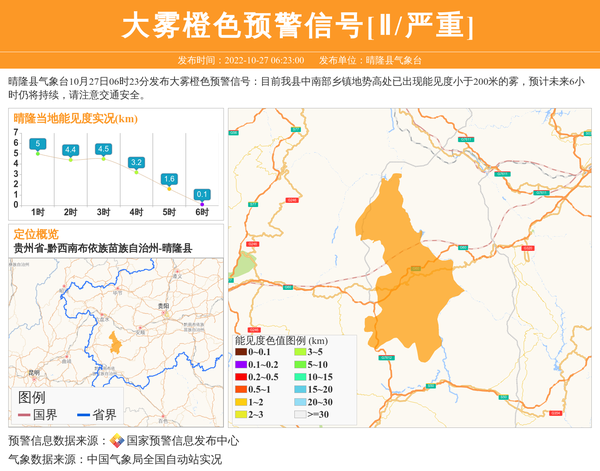600x471 pixels.
Task: Click the 5时 axis label
Action: (x=169, y=212)
